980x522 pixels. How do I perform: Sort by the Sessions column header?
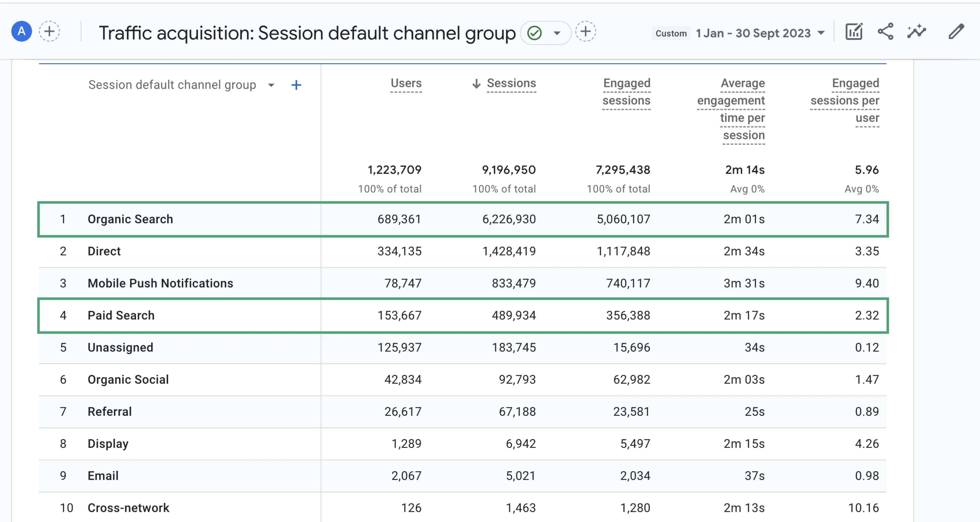pos(511,83)
